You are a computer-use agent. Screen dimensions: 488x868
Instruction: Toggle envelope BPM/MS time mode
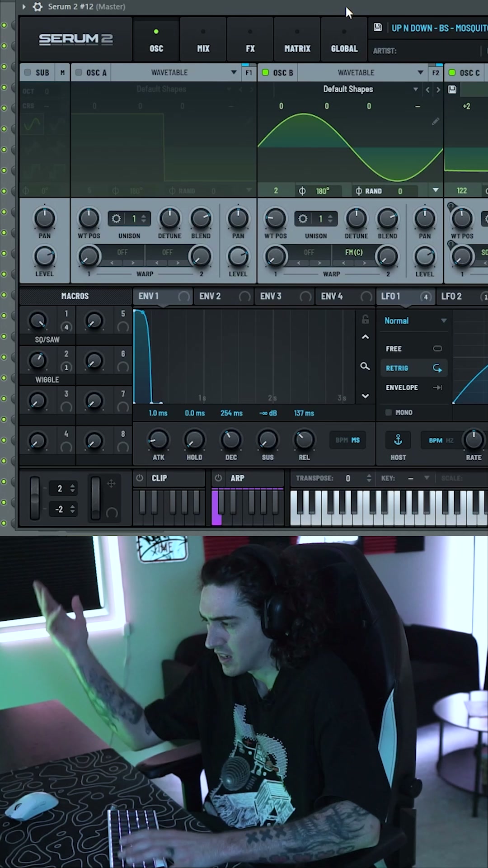tap(348, 440)
